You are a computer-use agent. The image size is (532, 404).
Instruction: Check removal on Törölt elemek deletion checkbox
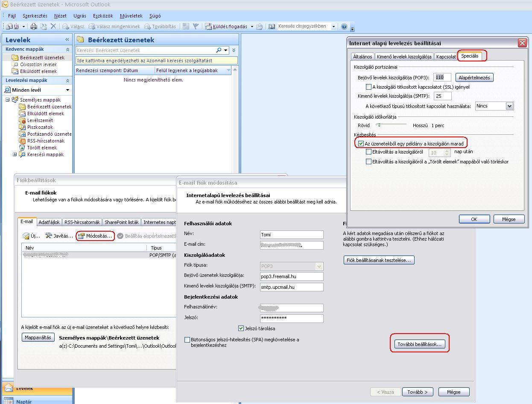point(369,162)
